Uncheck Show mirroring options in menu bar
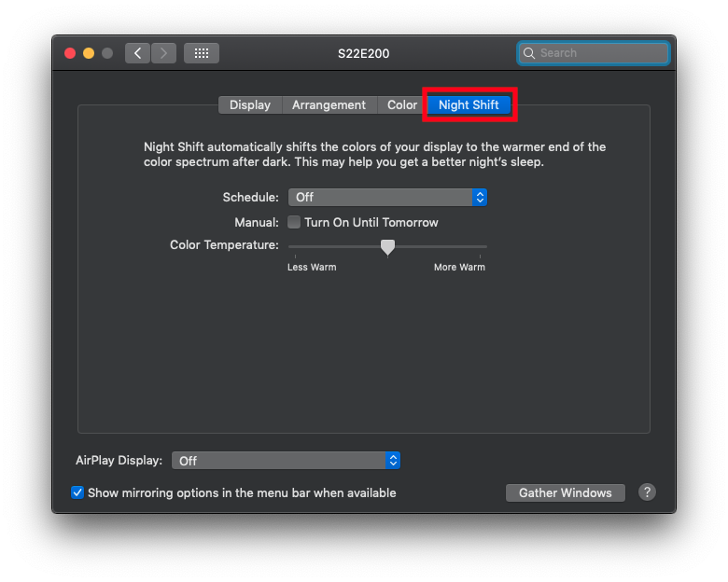Image resolution: width=728 pixels, height=582 pixels. pos(77,492)
